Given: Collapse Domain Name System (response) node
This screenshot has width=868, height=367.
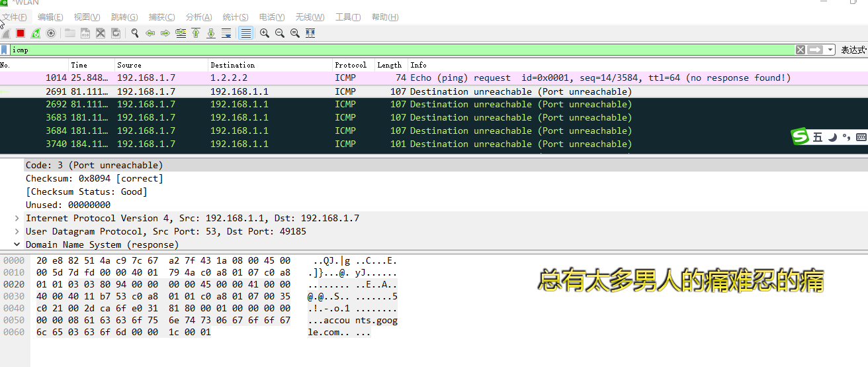Looking at the screenshot, I should pos(17,244).
